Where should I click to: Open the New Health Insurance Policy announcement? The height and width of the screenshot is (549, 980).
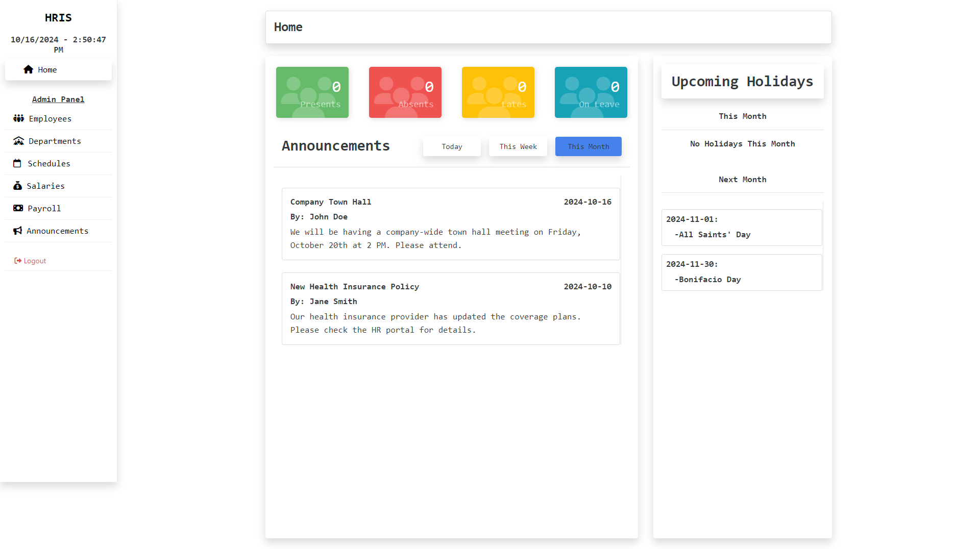tap(451, 308)
